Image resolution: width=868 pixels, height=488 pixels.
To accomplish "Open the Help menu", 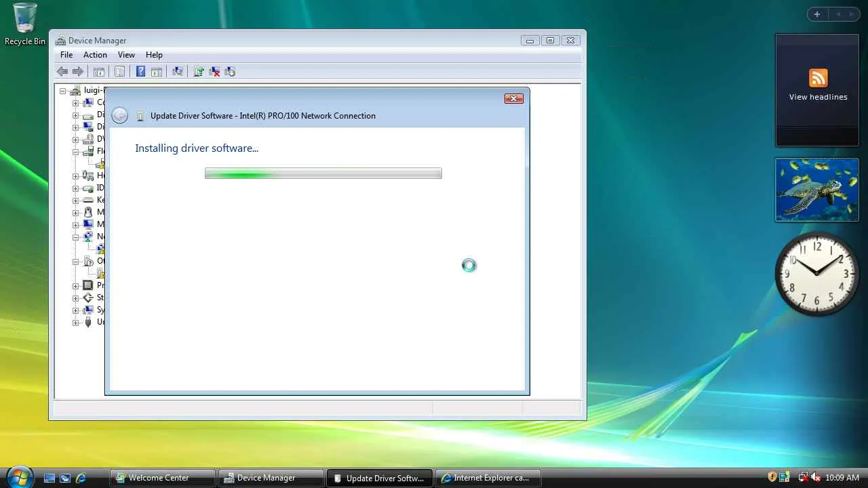I will [x=154, y=55].
